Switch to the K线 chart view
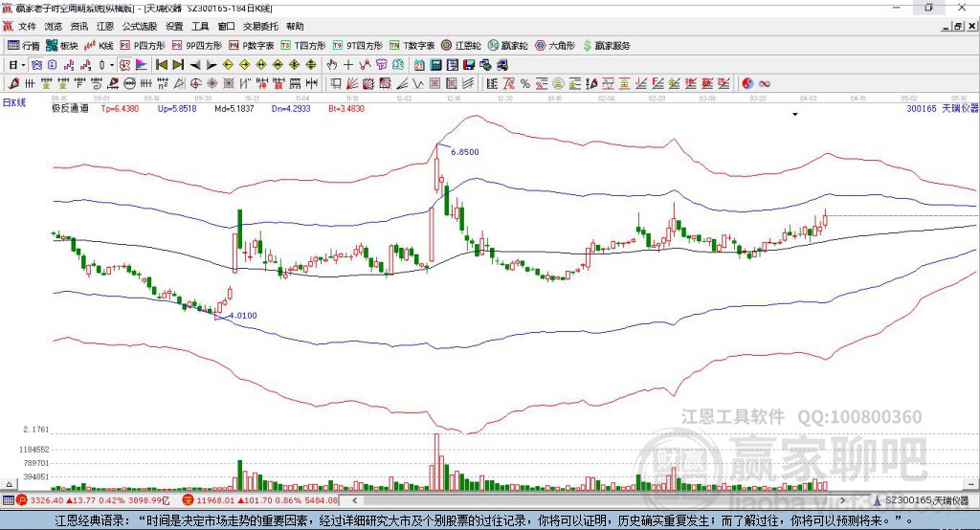980x530 pixels. pyautogui.click(x=99, y=46)
